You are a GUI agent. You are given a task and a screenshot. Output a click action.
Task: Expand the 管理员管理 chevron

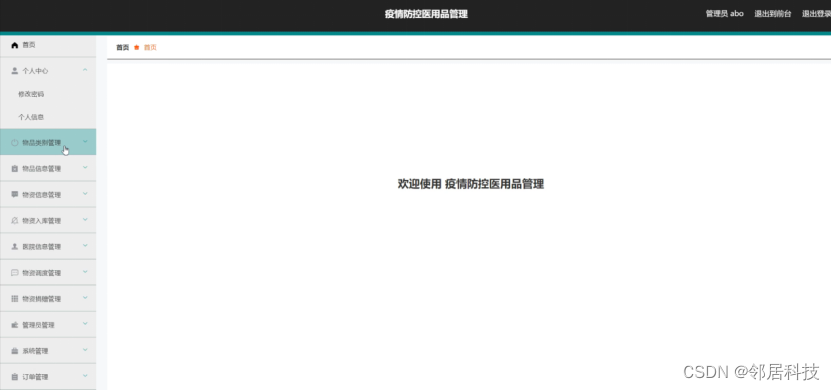(85, 324)
